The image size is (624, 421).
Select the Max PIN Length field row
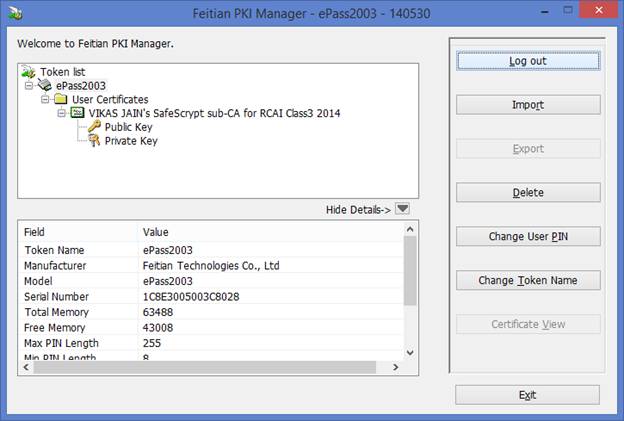211,343
